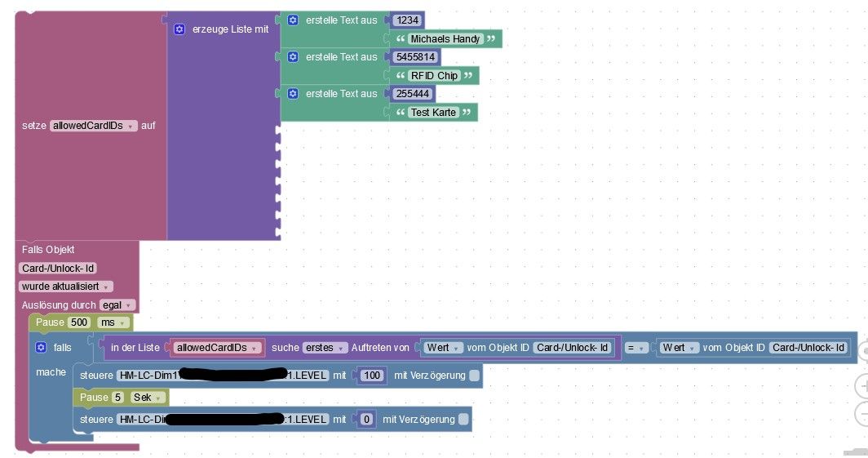
Task: Enable 'mit Verzögerung' checkbox for LEVEL 100
Action: [x=475, y=375]
